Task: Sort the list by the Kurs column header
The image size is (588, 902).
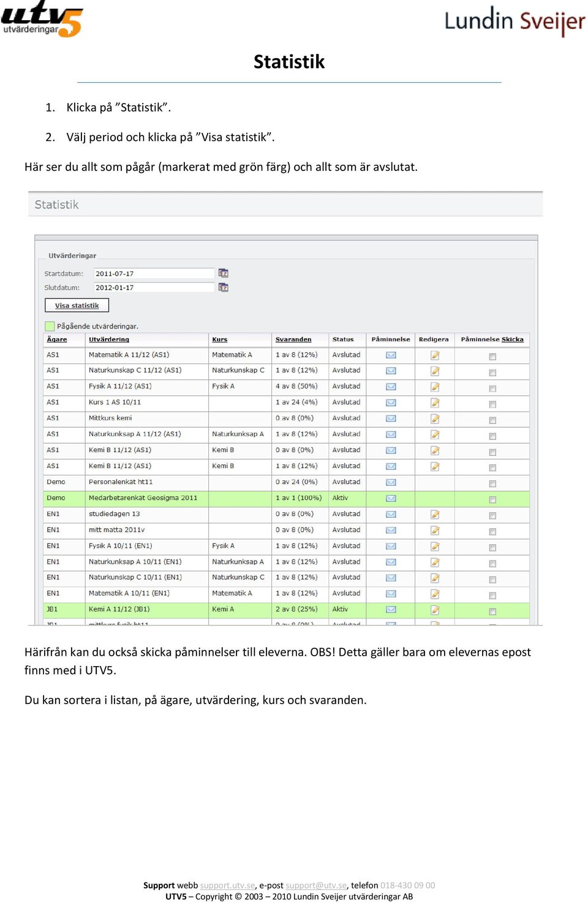Action: tap(220, 339)
